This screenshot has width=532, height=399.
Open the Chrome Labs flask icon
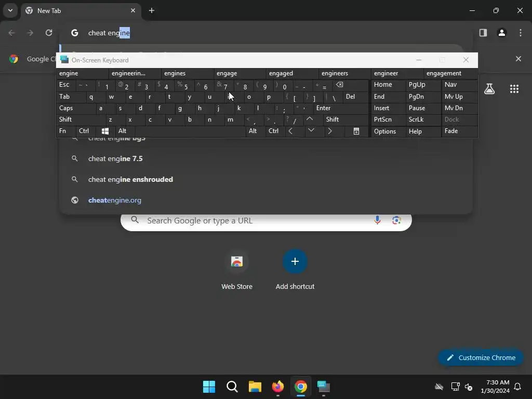click(x=489, y=89)
